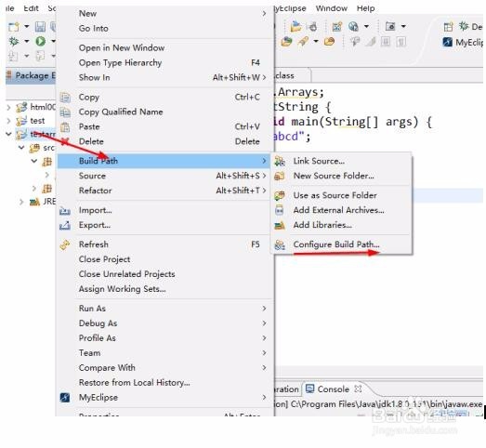The width and height of the screenshot is (486, 448).
Task: Open the Team submenu
Action: pyautogui.click(x=164, y=353)
